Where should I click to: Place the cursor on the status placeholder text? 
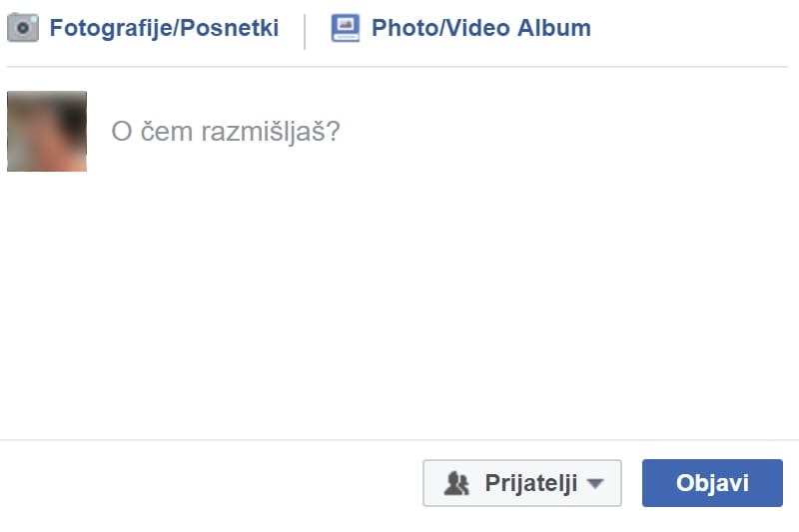pyautogui.click(x=226, y=132)
